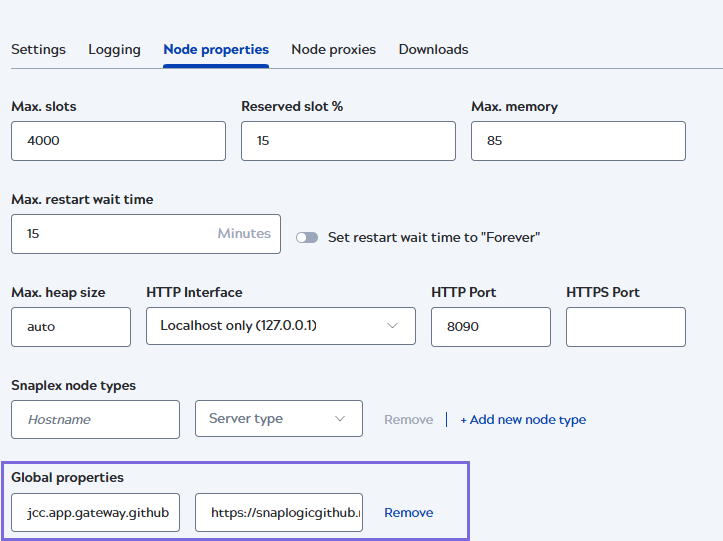The height and width of the screenshot is (541, 723).
Task: Click the "Global properties" heading
Action: coord(67,477)
